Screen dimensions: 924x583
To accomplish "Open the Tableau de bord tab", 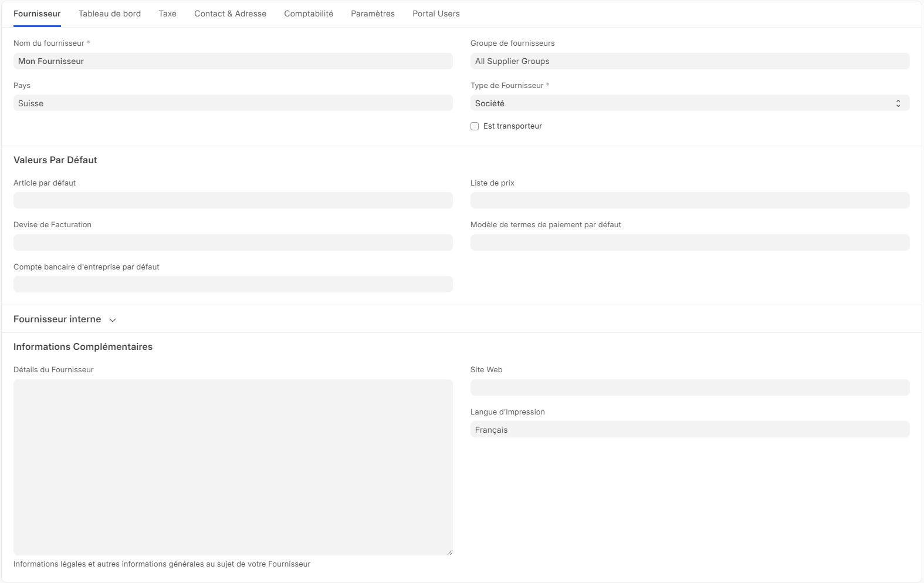I will click(110, 14).
